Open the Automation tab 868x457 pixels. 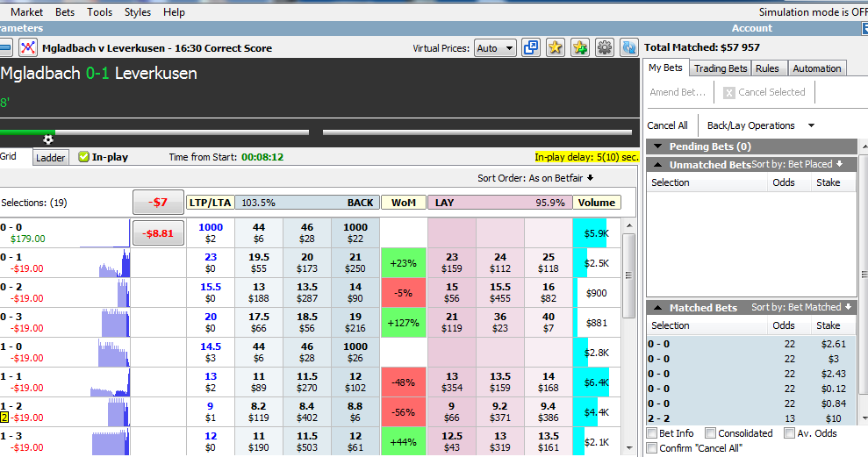point(816,68)
